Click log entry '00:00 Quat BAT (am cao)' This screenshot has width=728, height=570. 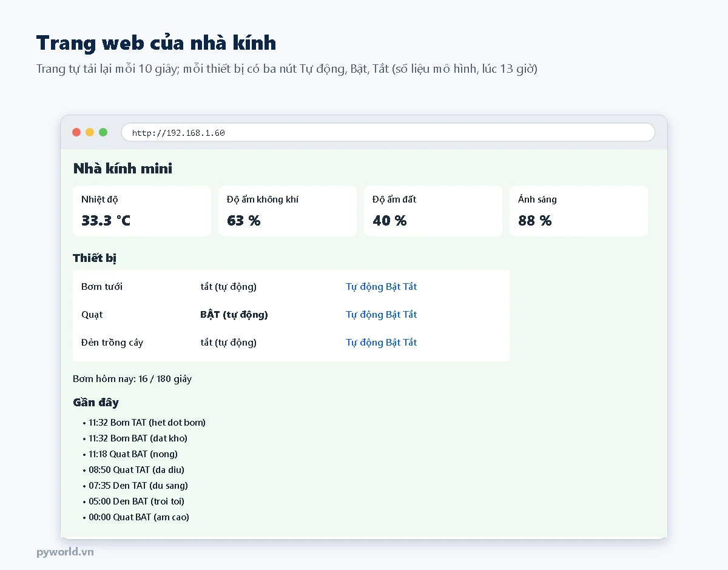pos(139,517)
